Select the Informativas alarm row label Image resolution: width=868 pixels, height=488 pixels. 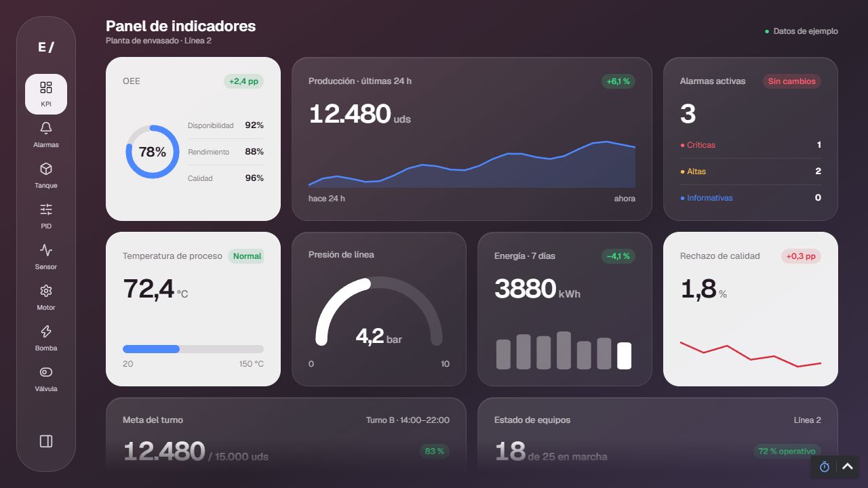[x=707, y=198]
